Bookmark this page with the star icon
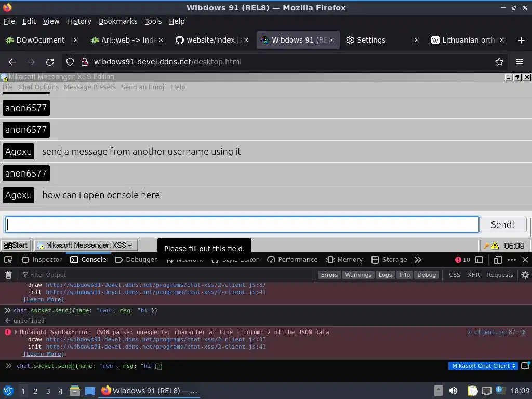 click(x=499, y=62)
